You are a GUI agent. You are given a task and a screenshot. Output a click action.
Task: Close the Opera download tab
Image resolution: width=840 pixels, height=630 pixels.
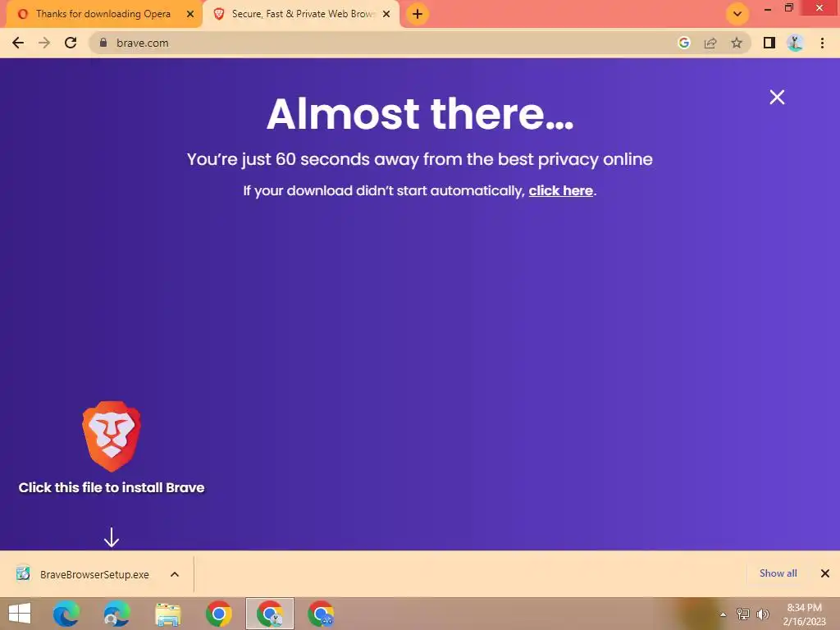click(x=190, y=14)
